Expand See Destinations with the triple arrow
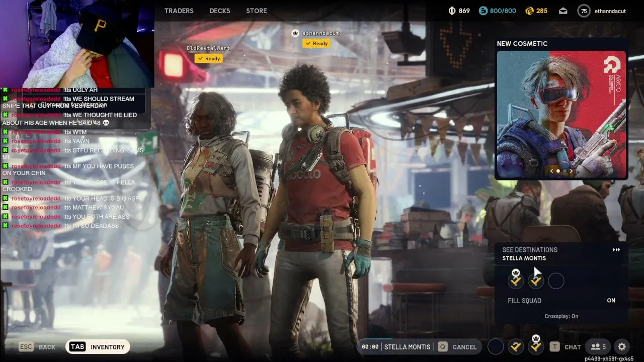The width and height of the screenshot is (644, 362). click(x=616, y=250)
